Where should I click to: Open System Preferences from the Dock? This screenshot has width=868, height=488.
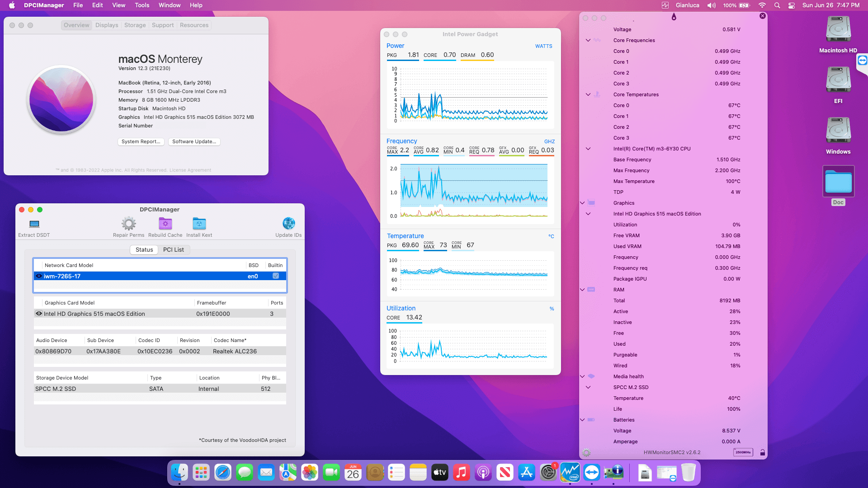[x=548, y=473]
